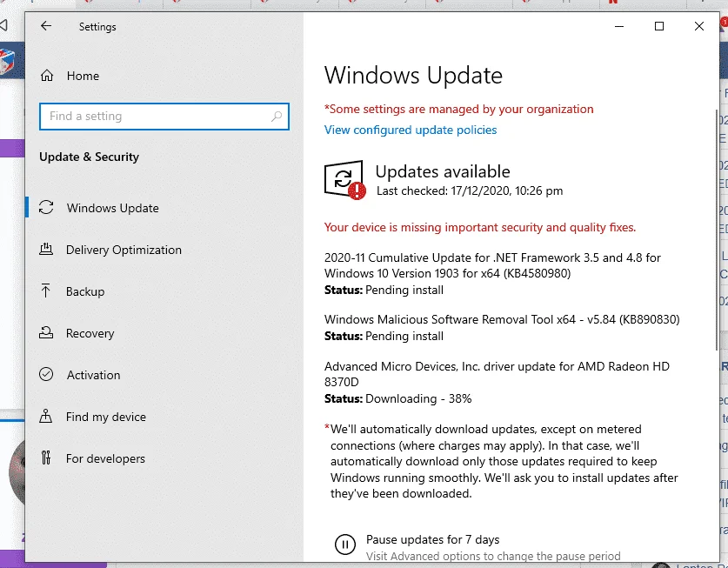Click the AMD Radeon HD 8370D driver entry
The image size is (728, 568).
(x=498, y=374)
